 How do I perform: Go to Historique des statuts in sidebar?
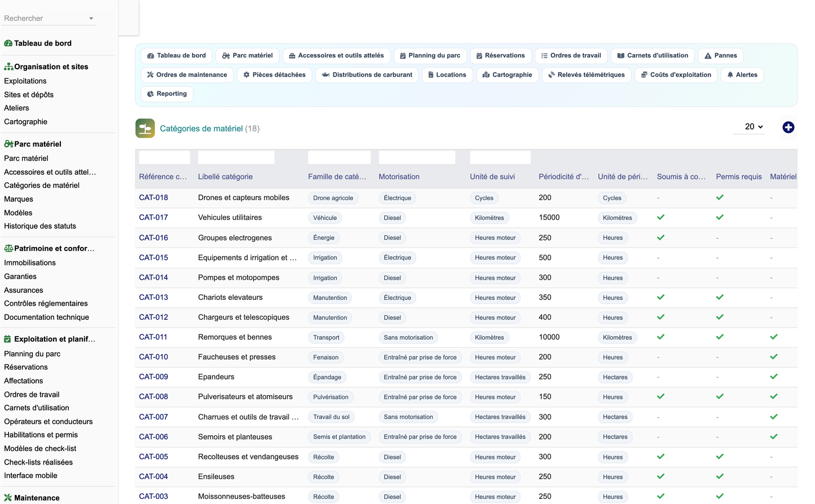point(40,226)
